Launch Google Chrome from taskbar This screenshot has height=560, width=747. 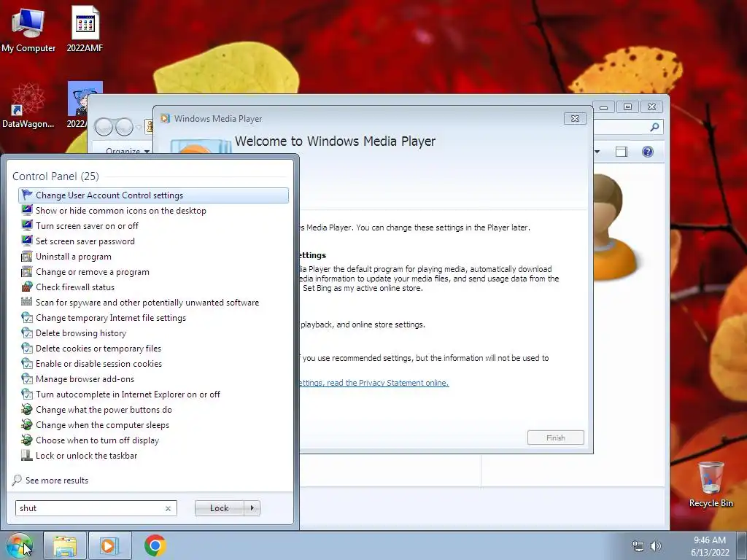155,545
